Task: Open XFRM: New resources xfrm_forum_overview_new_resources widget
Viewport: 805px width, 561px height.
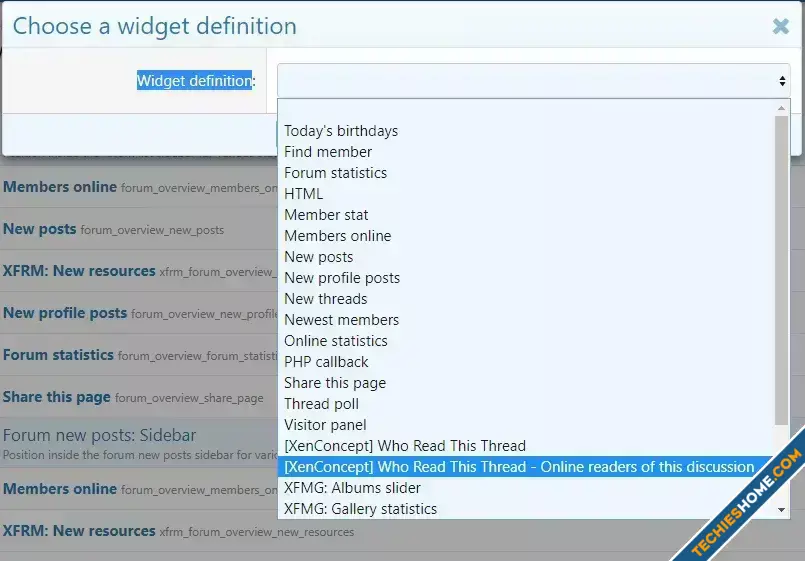Action: 178,531
